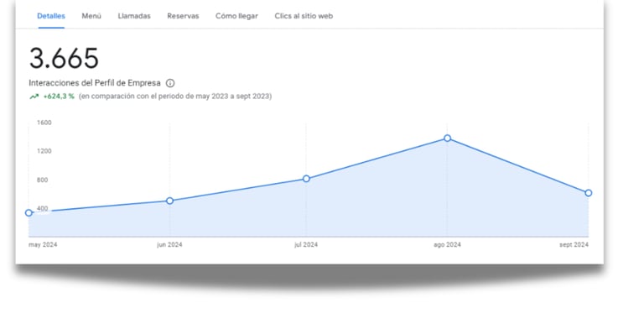
Task: Select the Cómo llegar tab
Action: click(236, 16)
